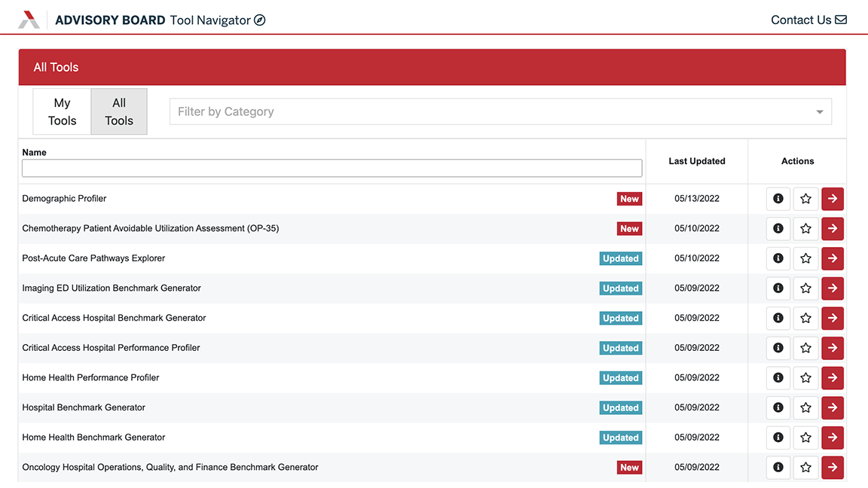This screenshot has width=868, height=488.
Task: Launch the Hospital Benchmark Generator via arrow
Action: [x=833, y=407]
